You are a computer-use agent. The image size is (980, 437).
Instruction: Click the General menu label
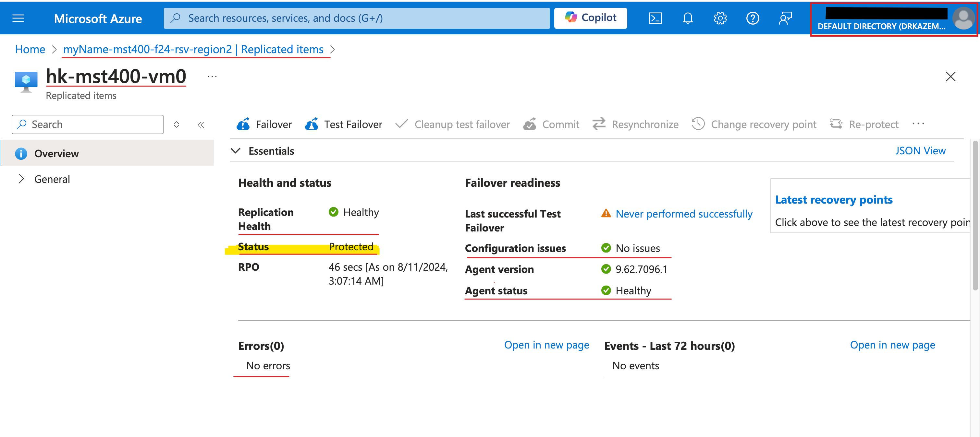(x=52, y=179)
